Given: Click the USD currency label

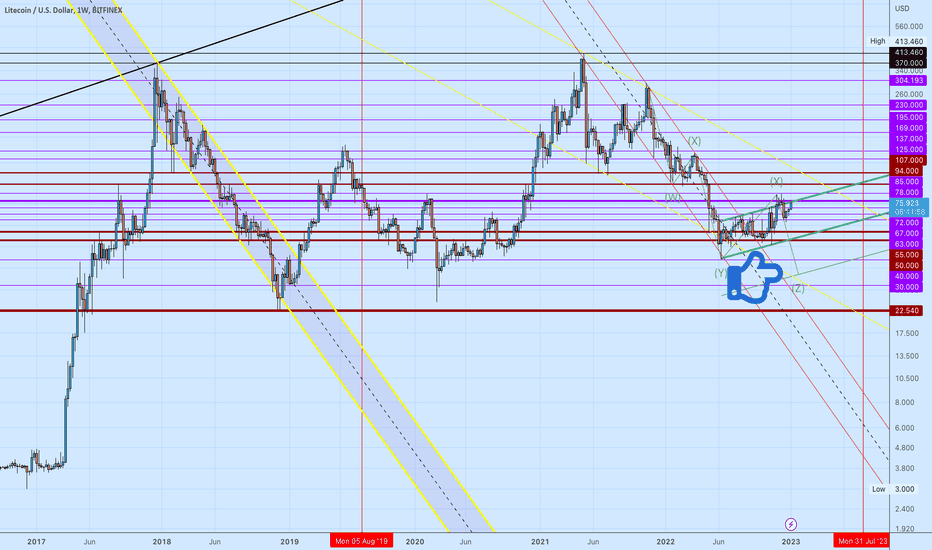Looking at the screenshot, I should click(902, 8).
